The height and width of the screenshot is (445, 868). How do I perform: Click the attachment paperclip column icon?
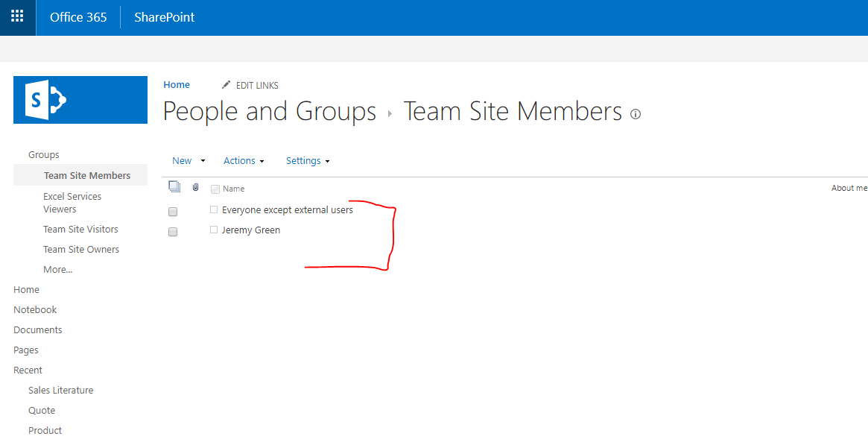pyautogui.click(x=195, y=188)
